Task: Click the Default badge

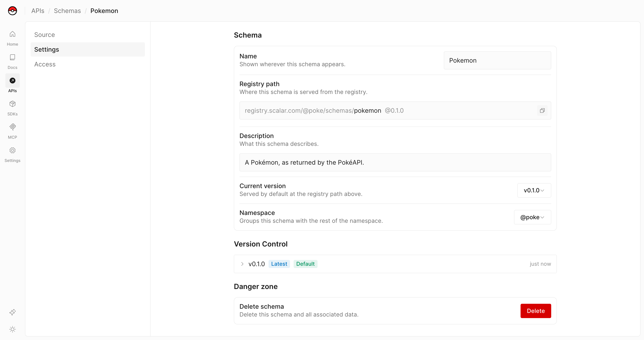Action: (305, 264)
